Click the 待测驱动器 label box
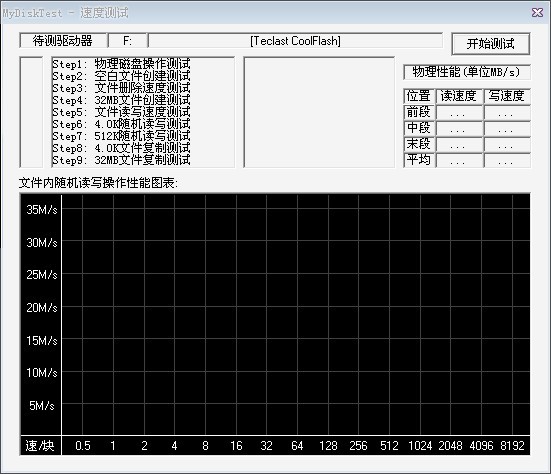This screenshot has width=551, height=474. 63,41
